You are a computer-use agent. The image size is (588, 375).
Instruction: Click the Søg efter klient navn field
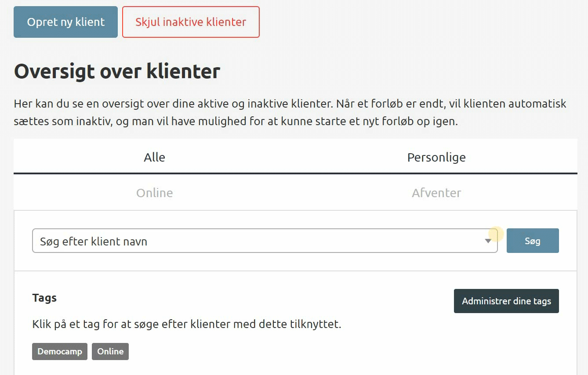click(255, 241)
